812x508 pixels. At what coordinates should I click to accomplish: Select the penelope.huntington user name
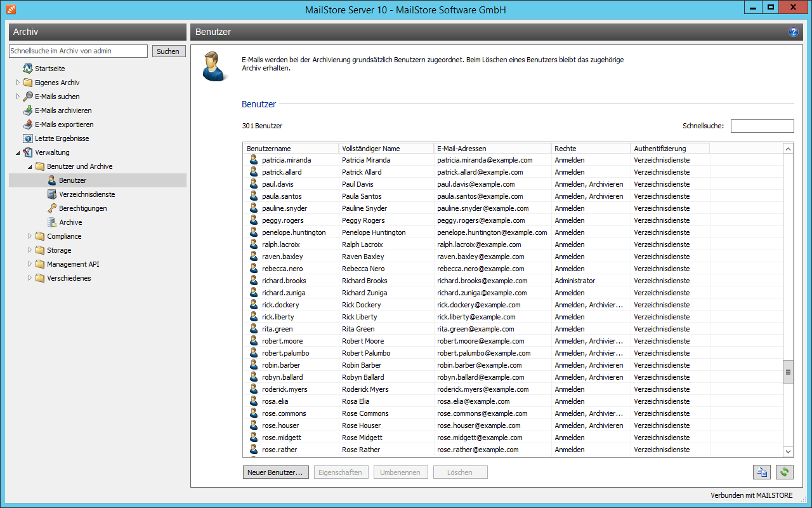pyautogui.click(x=294, y=232)
